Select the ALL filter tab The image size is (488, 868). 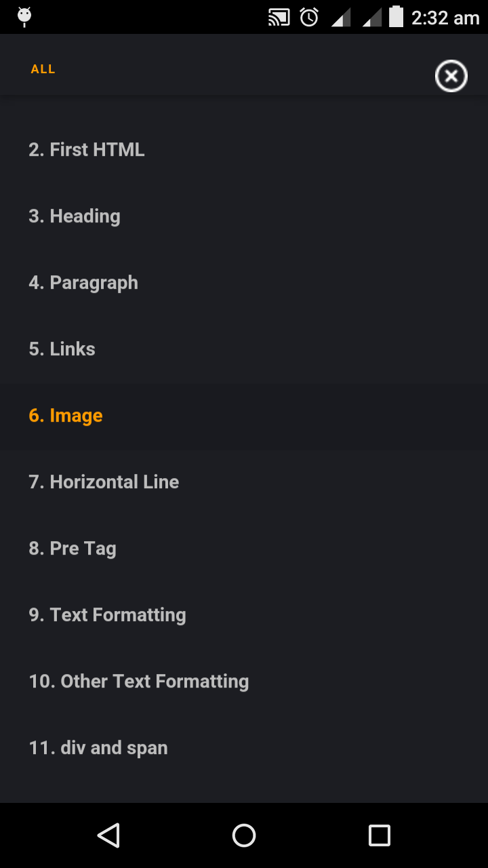point(43,68)
